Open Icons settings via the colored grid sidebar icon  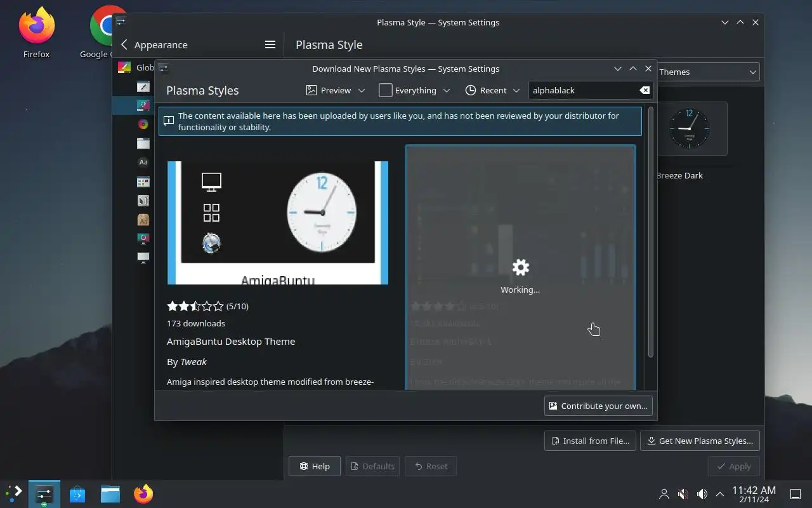coord(143,182)
